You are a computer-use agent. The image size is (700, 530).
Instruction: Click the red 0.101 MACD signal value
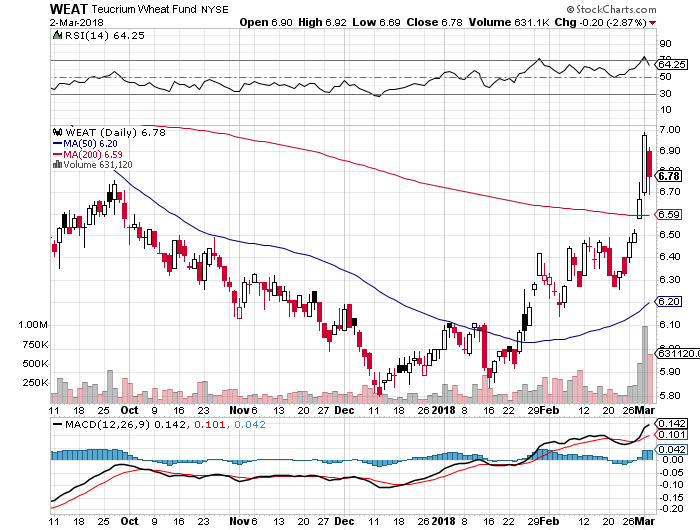tap(209, 424)
